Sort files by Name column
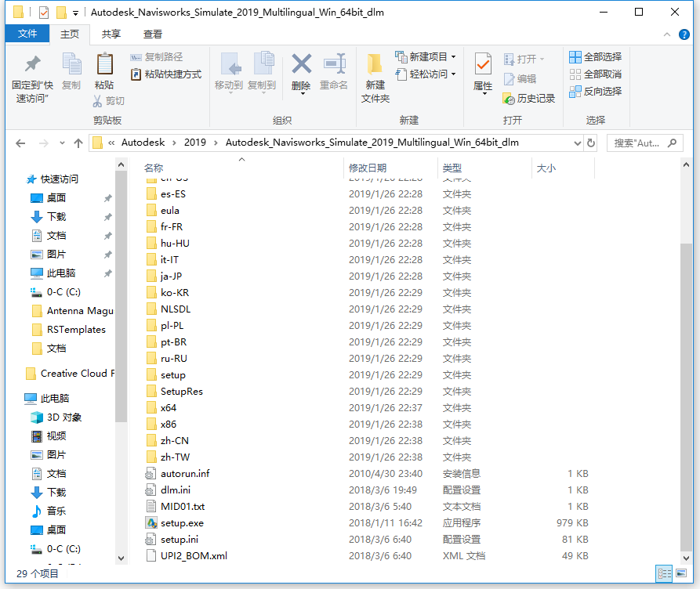This screenshot has width=700, height=589. 153,168
